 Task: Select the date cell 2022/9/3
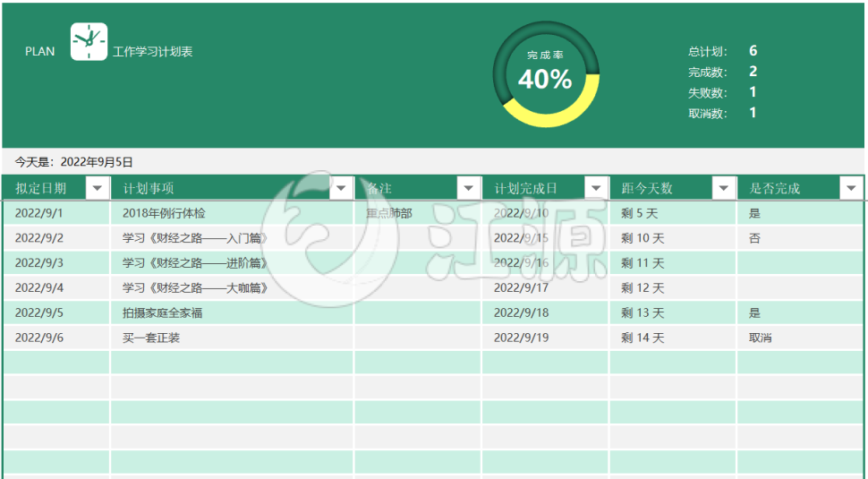39,263
